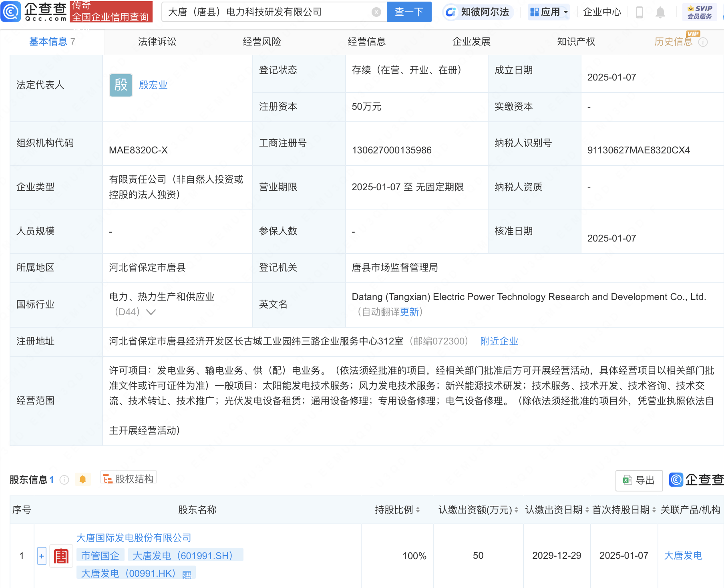Open the 应用 dropdown menu

[x=548, y=12]
